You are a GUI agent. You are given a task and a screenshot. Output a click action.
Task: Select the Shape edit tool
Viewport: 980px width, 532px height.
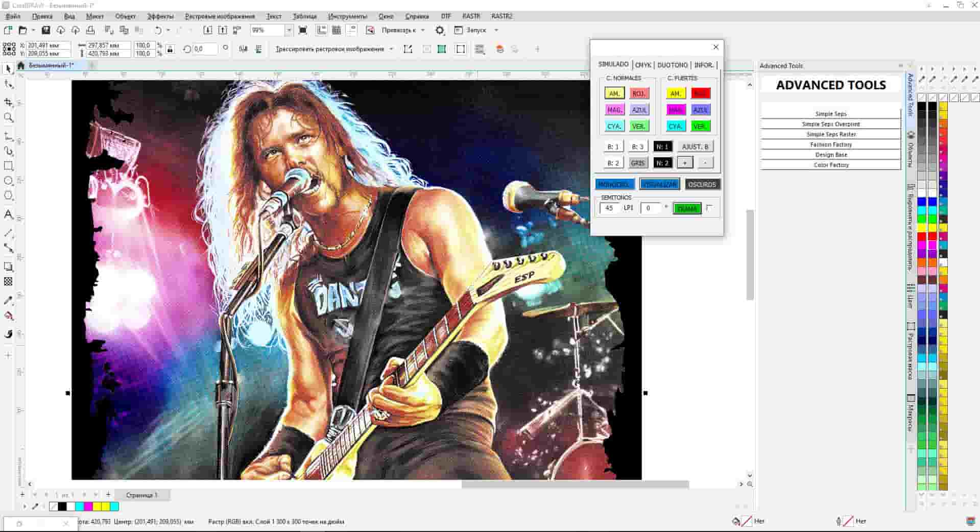pos(8,84)
